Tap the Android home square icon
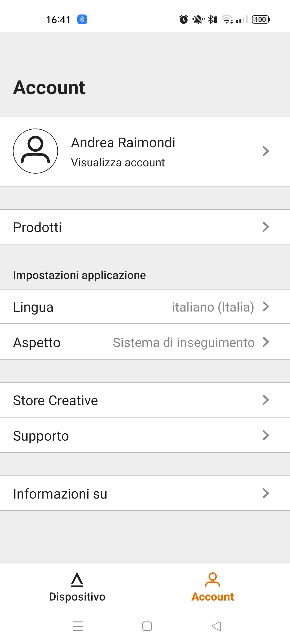 (147, 626)
